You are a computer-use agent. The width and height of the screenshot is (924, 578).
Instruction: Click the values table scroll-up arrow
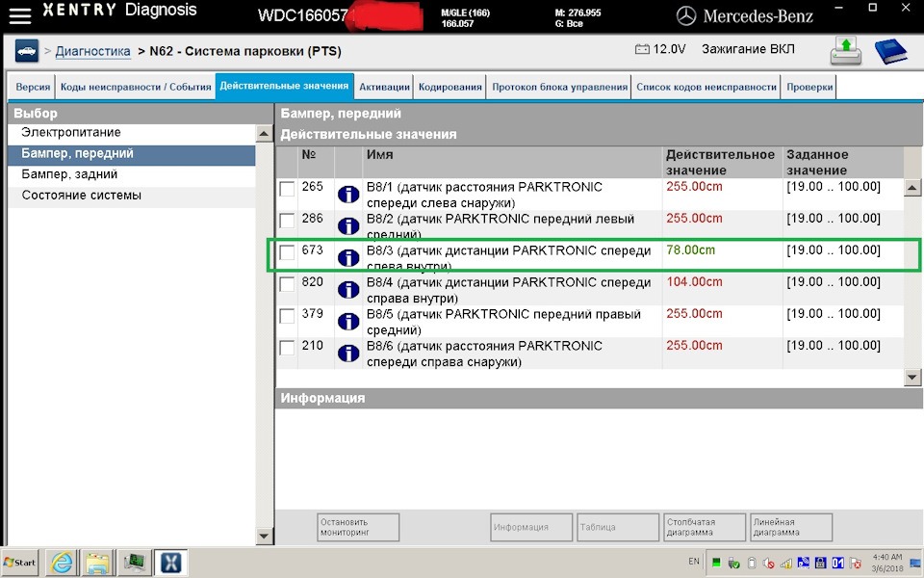point(912,188)
